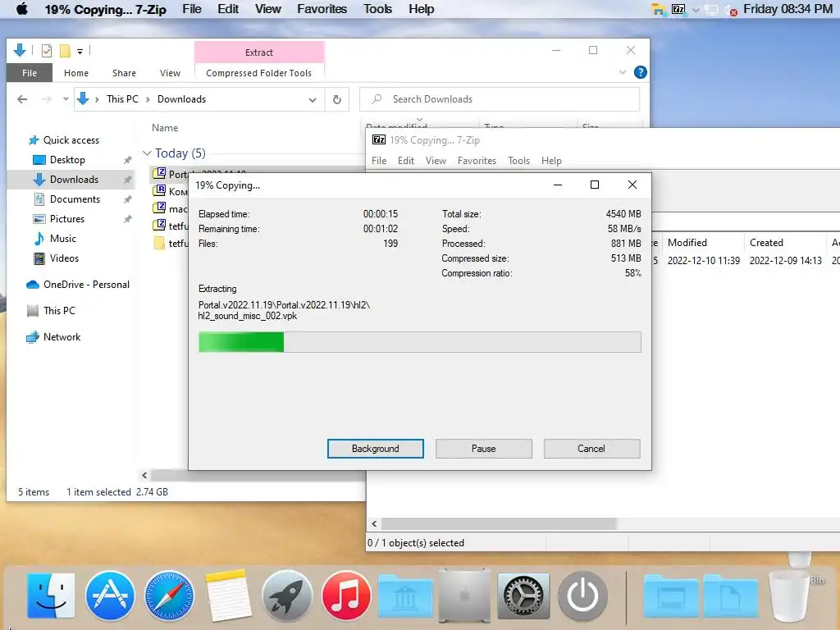
Task: Click the 7-Zip window horizontal scrollbar
Action: [x=499, y=523]
